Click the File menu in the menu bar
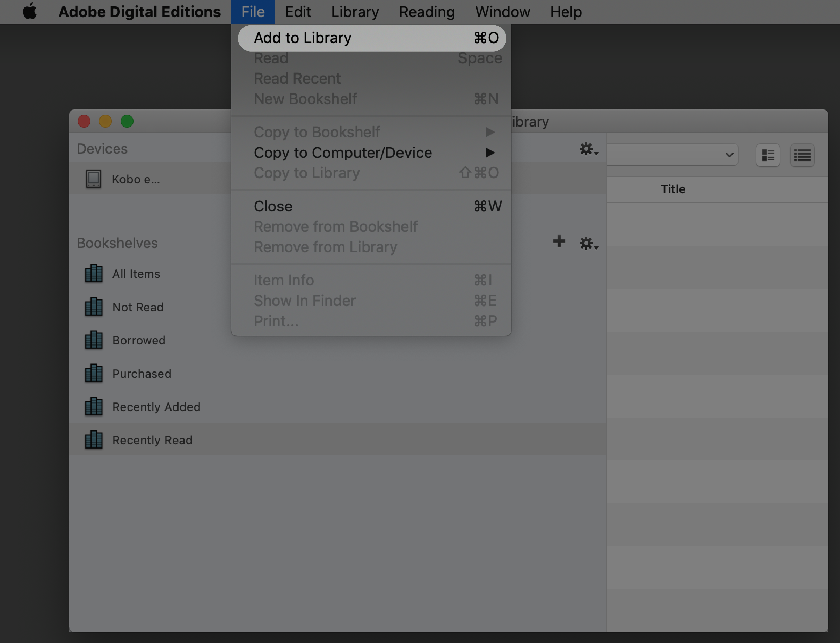Screen dimensions: 840x643 click(253, 12)
